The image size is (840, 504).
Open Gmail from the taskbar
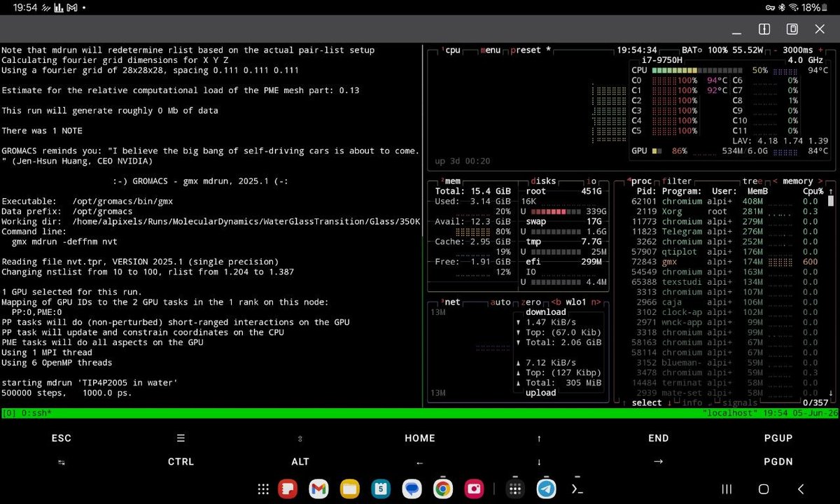[318, 489]
